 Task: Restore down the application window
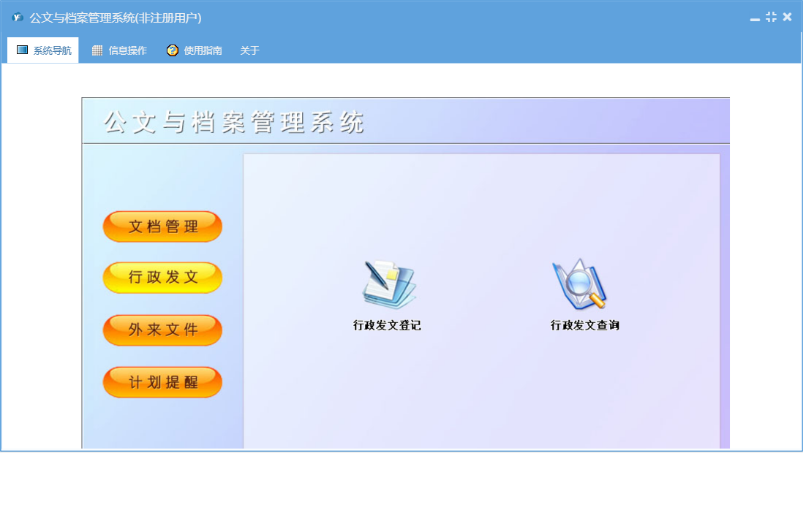[771, 17]
